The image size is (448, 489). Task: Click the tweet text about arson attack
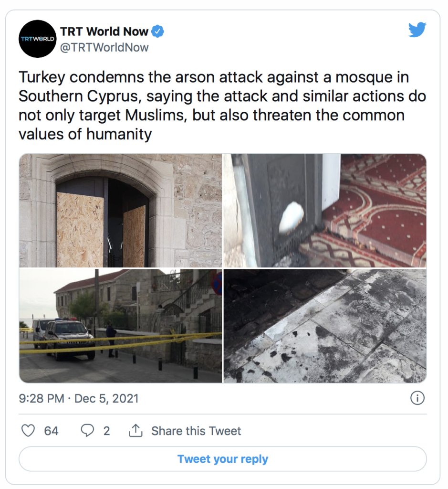(x=222, y=106)
